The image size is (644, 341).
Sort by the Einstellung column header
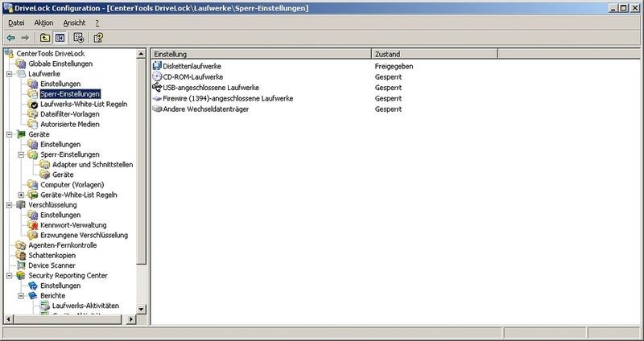pos(261,54)
